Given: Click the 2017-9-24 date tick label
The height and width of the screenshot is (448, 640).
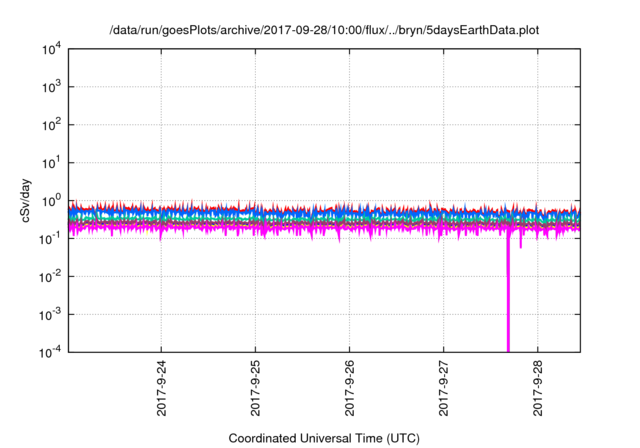Looking at the screenshot, I should tap(162, 388).
